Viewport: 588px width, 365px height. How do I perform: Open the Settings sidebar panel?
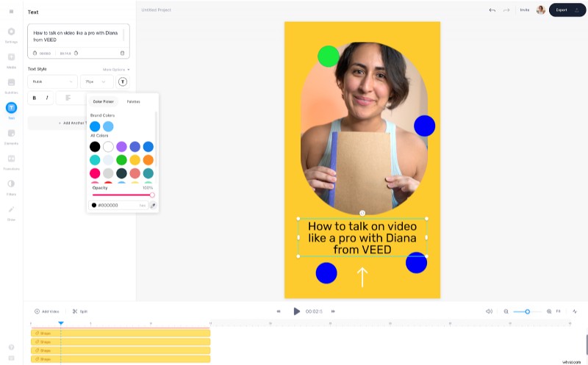[11, 35]
